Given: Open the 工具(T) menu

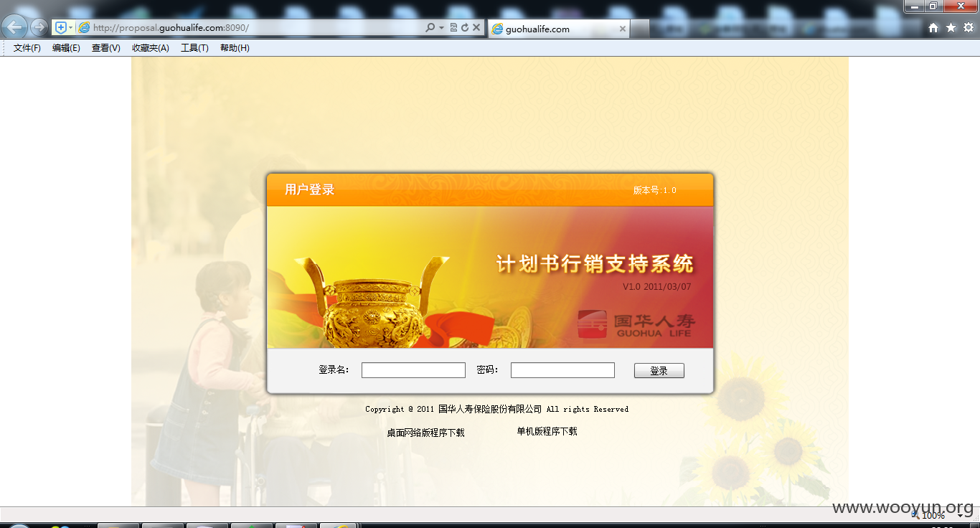Looking at the screenshot, I should tap(194, 48).
